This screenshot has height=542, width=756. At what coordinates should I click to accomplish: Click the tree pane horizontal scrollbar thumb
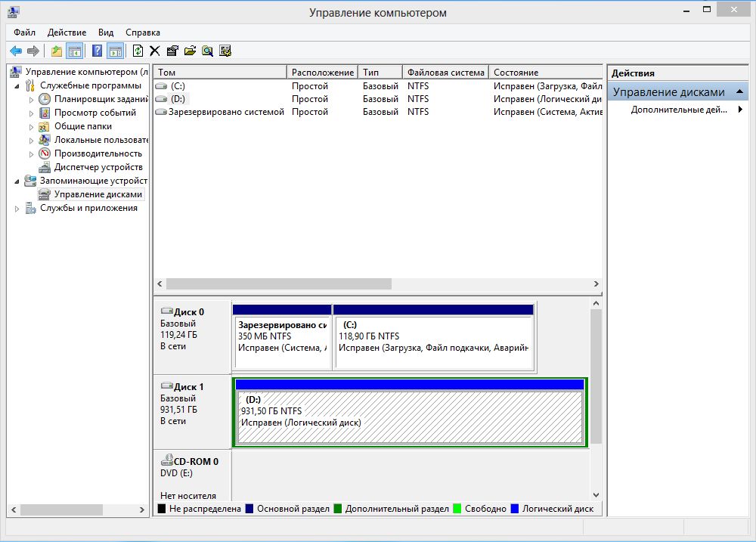pos(61,509)
